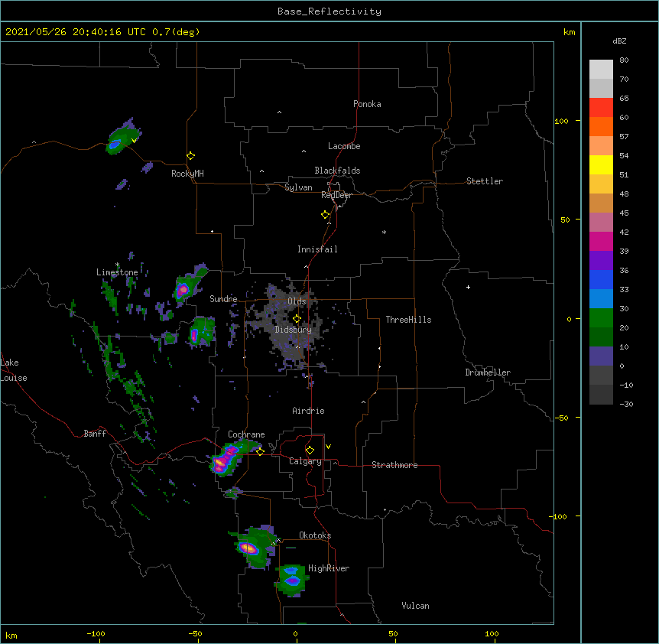
Task: Click the yellow V marker on northwest storm cell
Action: tap(134, 141)
